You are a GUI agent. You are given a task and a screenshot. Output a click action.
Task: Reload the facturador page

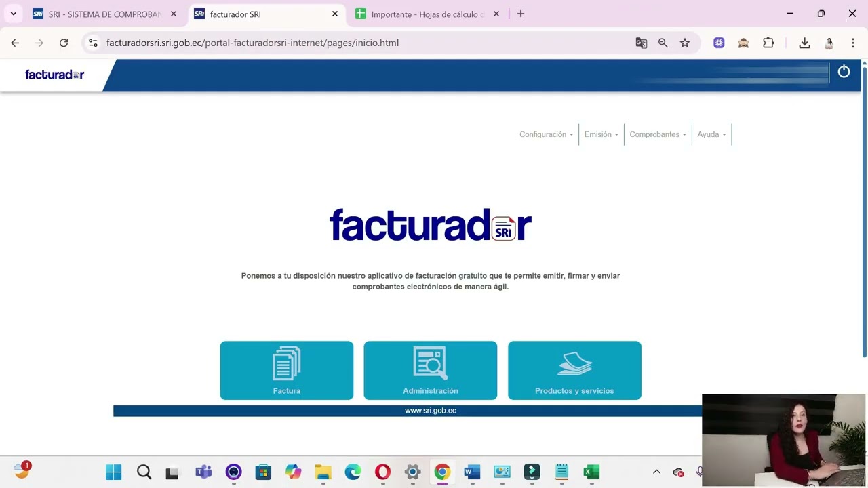point(64,43)
